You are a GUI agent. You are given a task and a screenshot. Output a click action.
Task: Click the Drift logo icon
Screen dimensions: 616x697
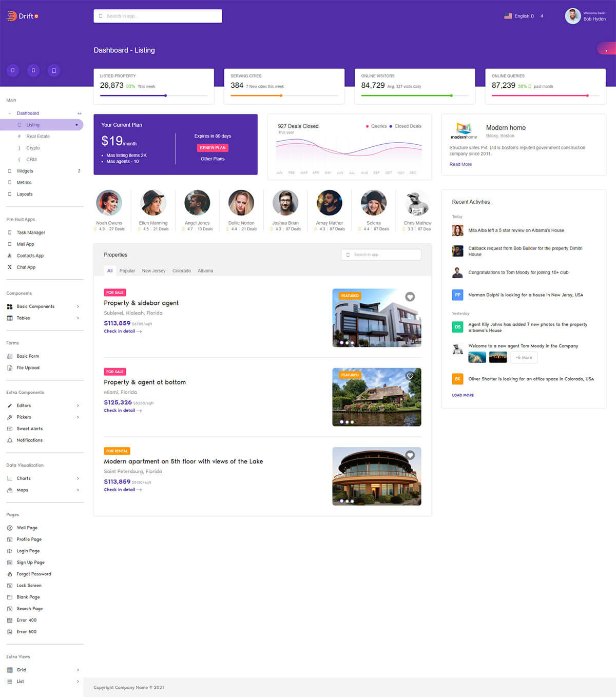click(x=11, y=16)
